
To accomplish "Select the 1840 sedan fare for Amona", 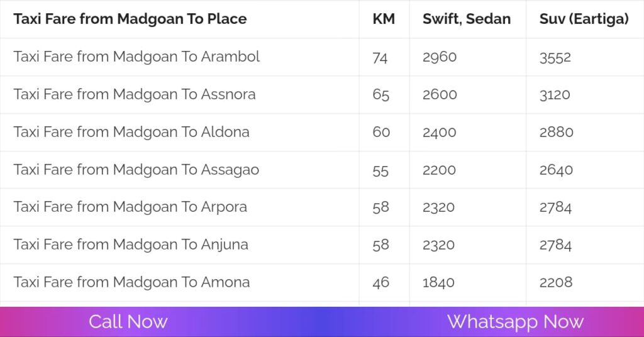I will click(438, 282).
